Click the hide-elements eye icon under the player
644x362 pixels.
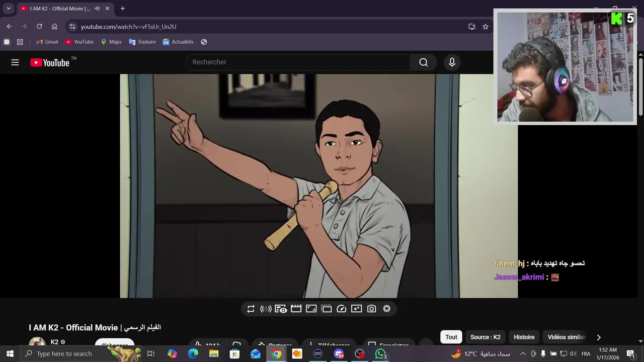(281, 309)
